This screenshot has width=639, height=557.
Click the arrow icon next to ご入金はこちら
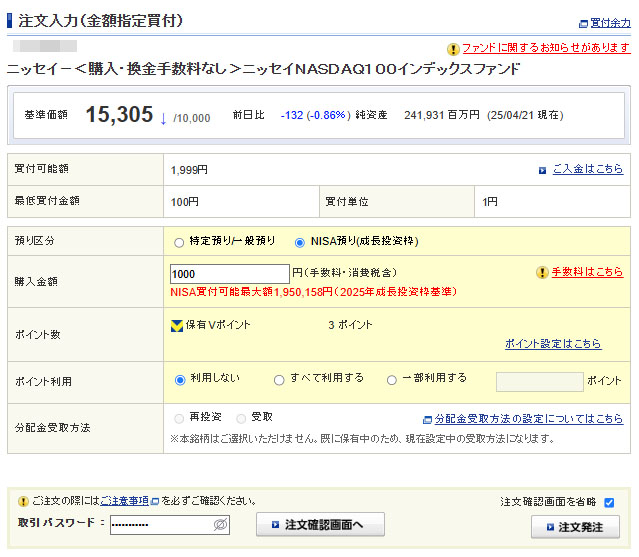tap(543, 170)
